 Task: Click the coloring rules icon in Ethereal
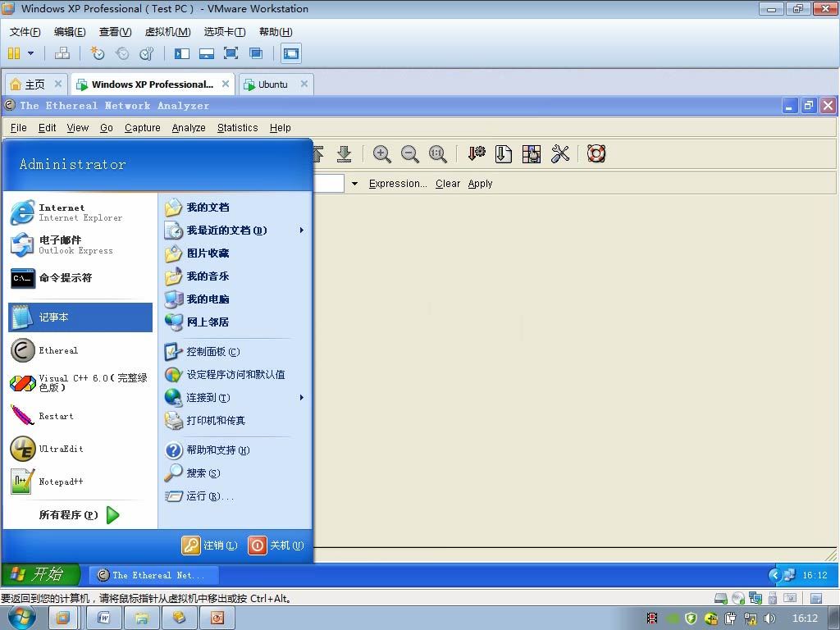pos(532,154)
